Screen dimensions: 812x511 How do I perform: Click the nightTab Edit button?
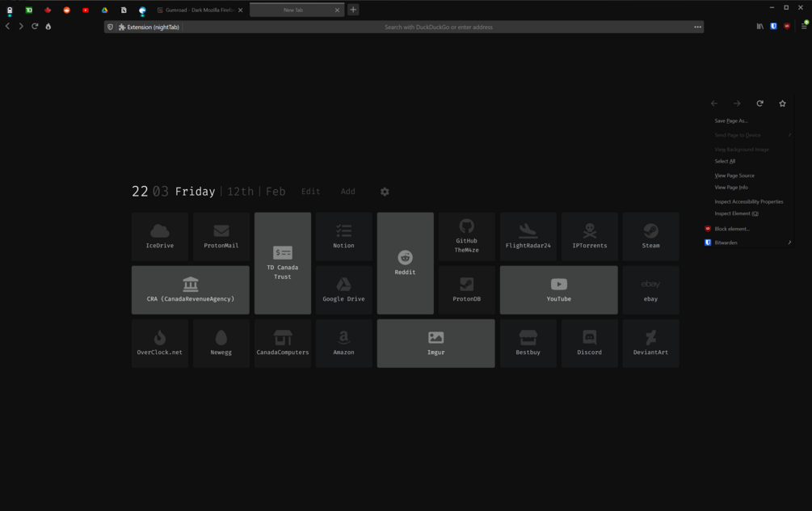(311, 192)
